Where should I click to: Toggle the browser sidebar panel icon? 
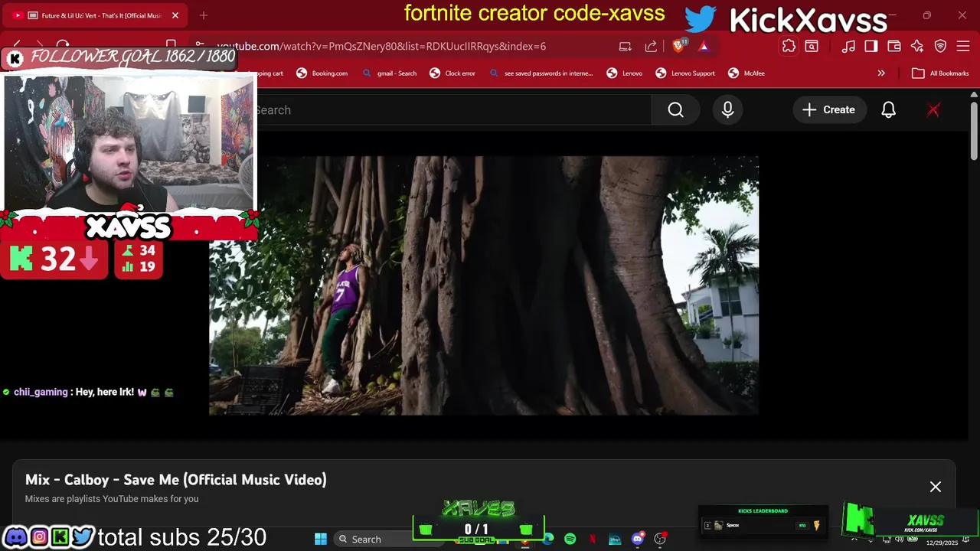(x=871, y=46)
